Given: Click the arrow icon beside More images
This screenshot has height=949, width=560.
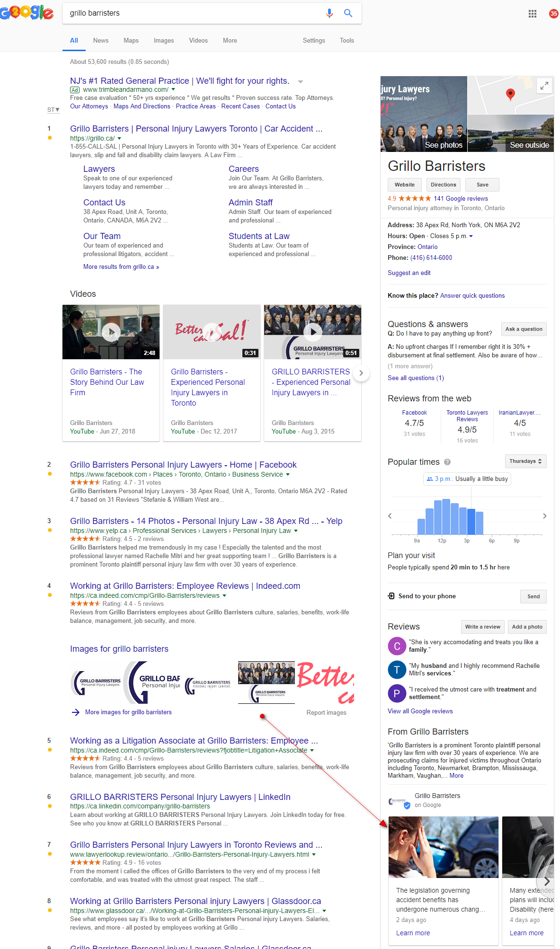Looking at the screenshot, I should (x=75, y=712).
